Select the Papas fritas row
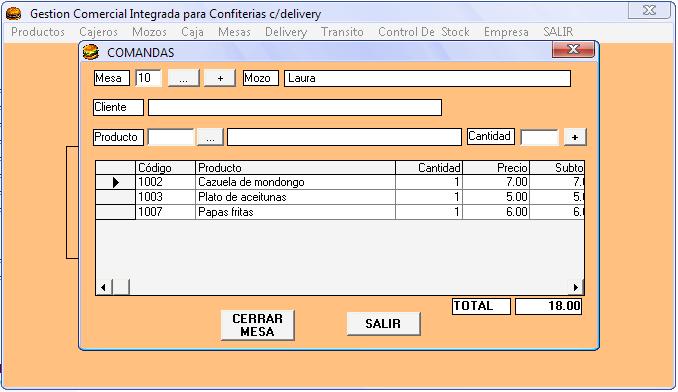This screenshot has width=678, height=392. coord(339,212)
